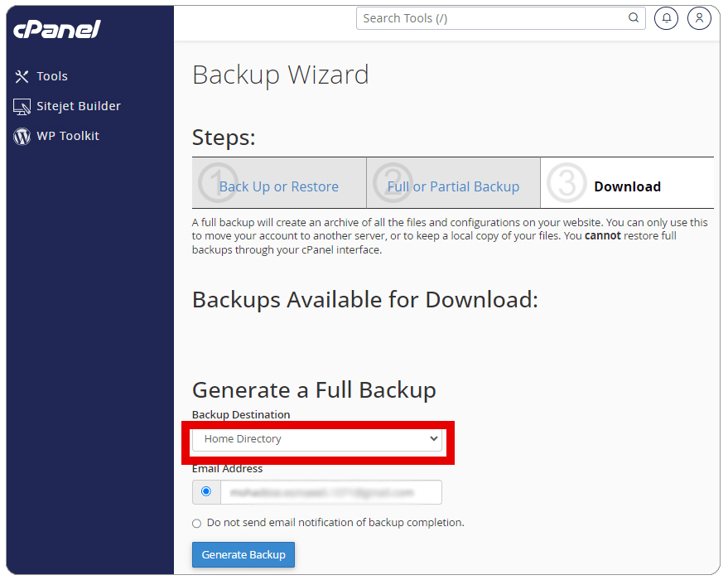Screen dimensions: 728x580
Task: Open the notifications bell
Action: coord(666,18)
